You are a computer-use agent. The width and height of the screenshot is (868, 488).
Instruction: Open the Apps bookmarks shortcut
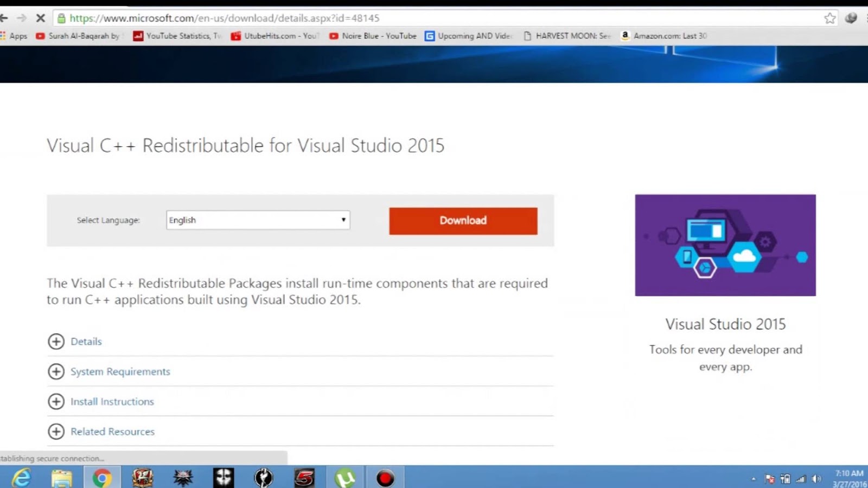tap(14, 36)
